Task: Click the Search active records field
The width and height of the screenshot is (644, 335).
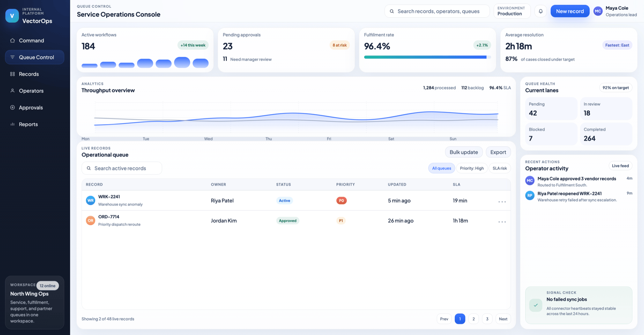Action: click(x=122, y=168)
